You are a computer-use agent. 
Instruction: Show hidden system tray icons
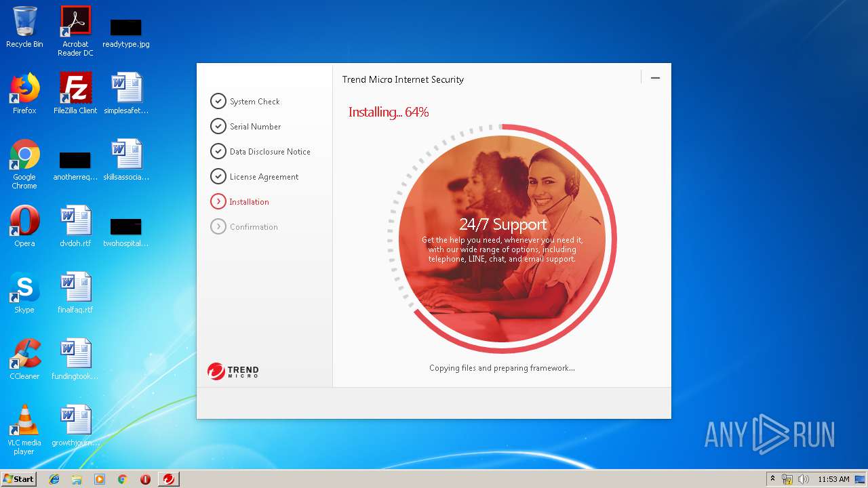(772, 479)
